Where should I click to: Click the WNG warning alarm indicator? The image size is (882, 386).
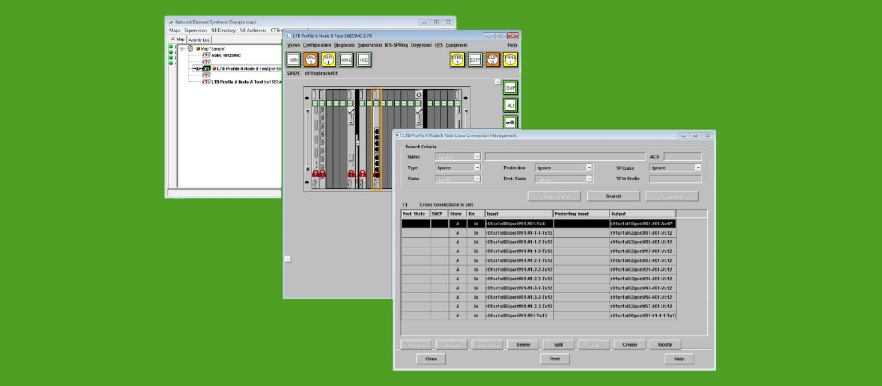click(346, 59)
